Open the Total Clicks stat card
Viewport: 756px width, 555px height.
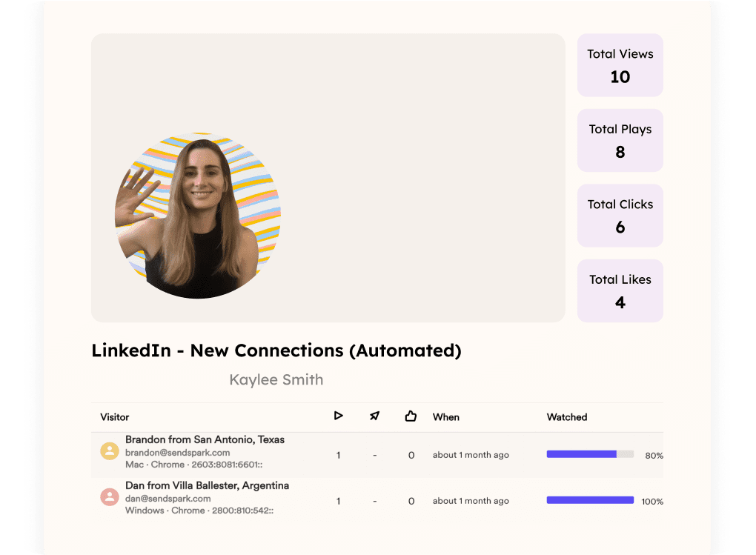point(620,216)
